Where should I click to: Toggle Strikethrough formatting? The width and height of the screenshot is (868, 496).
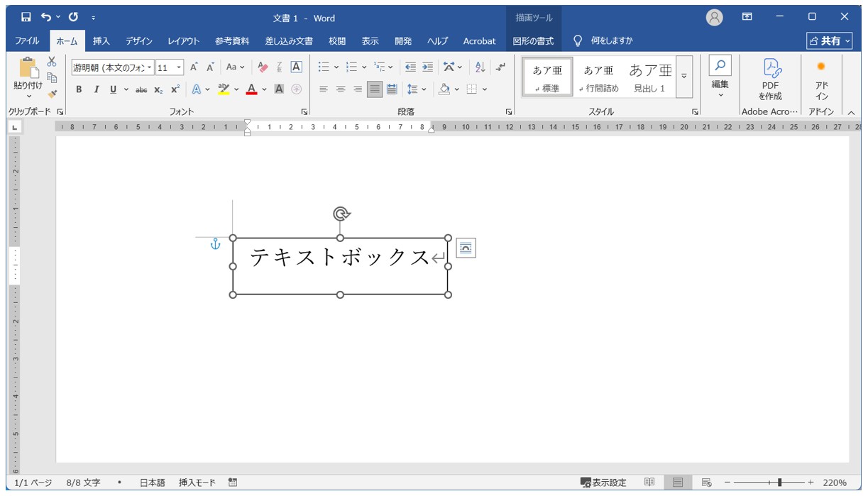[141, 89]
